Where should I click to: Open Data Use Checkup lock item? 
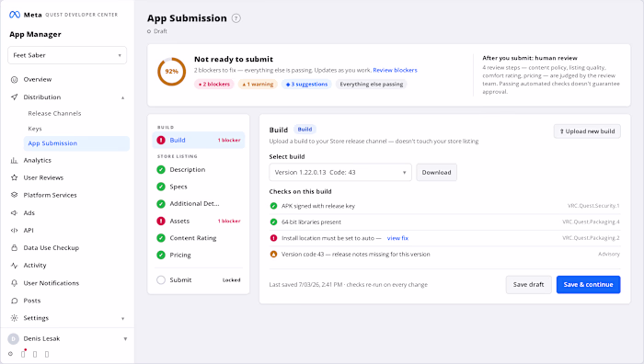[x=51, y=247]
